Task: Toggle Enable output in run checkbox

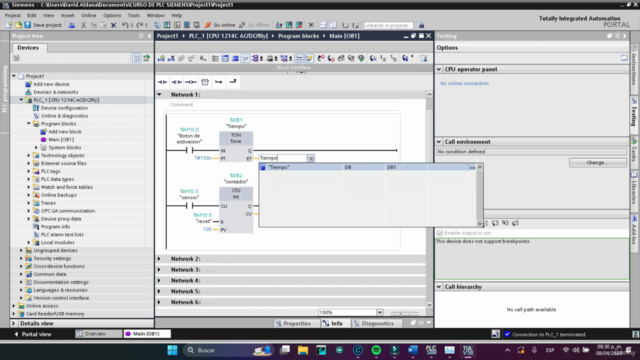Action: 440,233
